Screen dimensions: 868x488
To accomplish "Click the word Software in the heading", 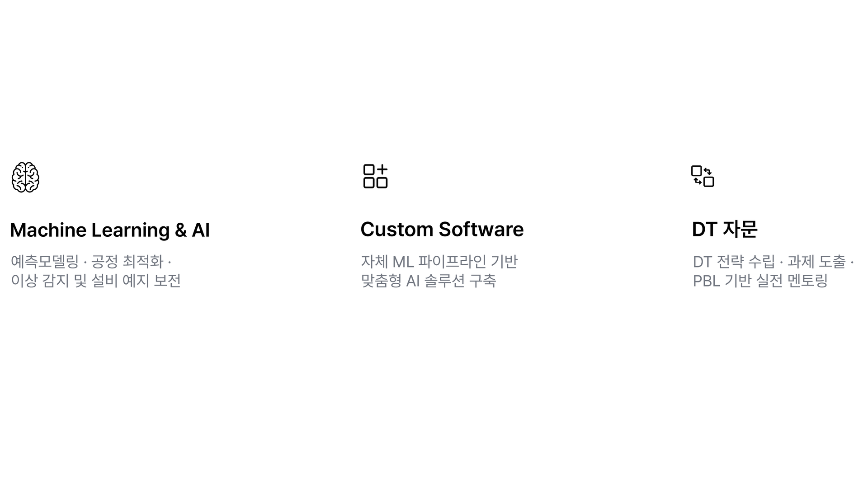I will [x=481, y=229].
